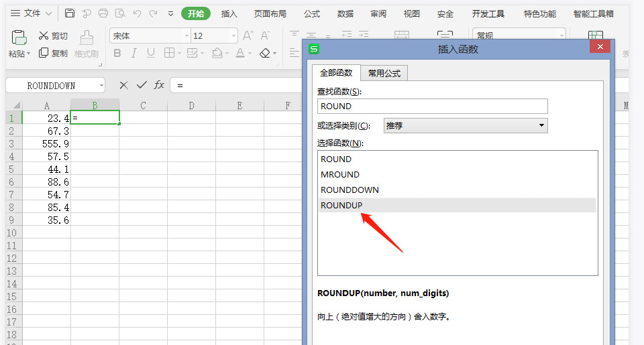
Task: Expand the font size 12 dropdown
Action: [x=233, y=36]
